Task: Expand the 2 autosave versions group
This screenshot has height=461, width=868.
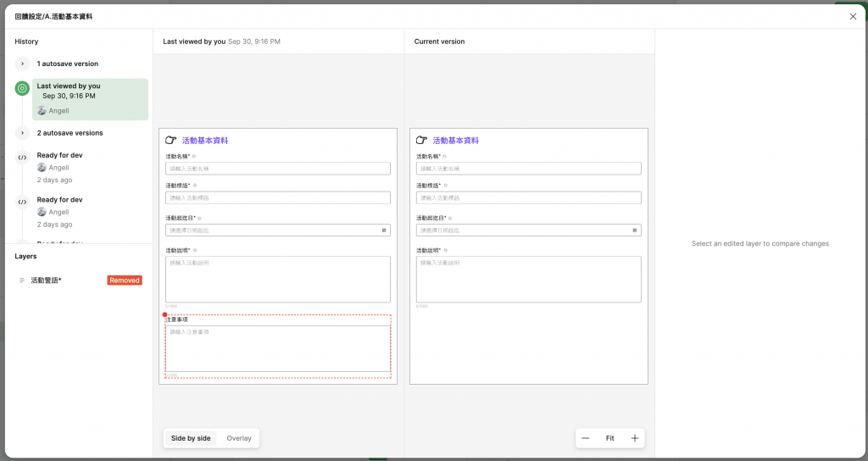Action: 22,133
